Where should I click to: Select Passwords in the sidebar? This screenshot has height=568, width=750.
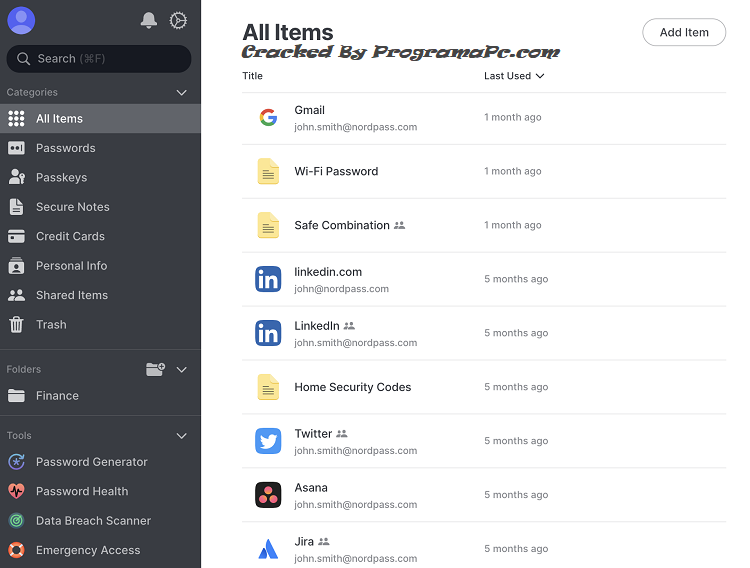pos(65,148)
